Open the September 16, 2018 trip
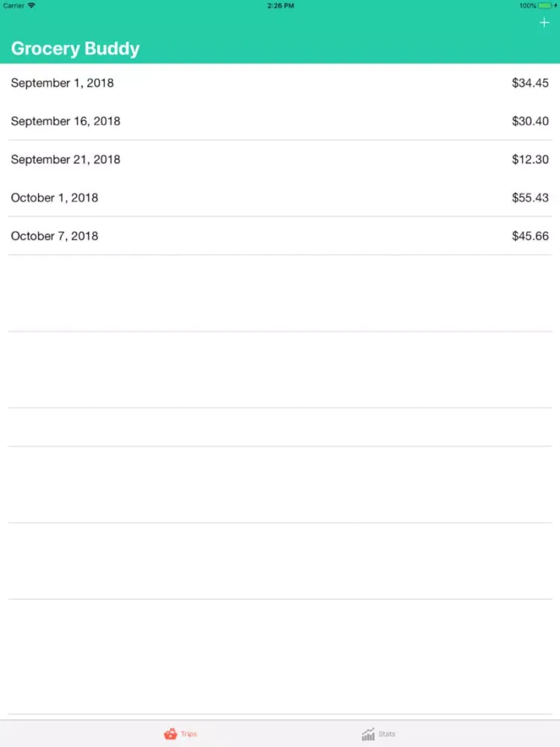Screen dimensions: 560x747 (x=280, y=121)
